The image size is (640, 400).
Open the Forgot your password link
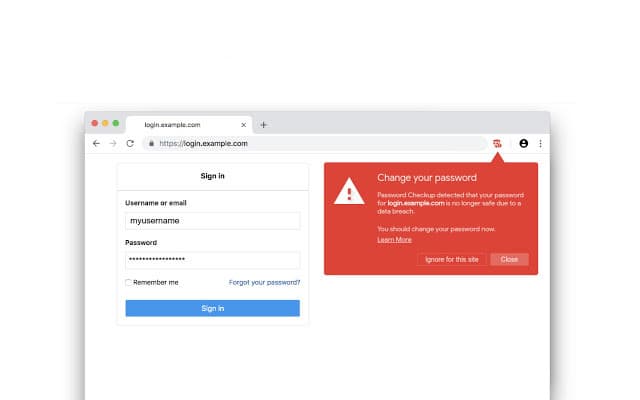tap(264, 282)
